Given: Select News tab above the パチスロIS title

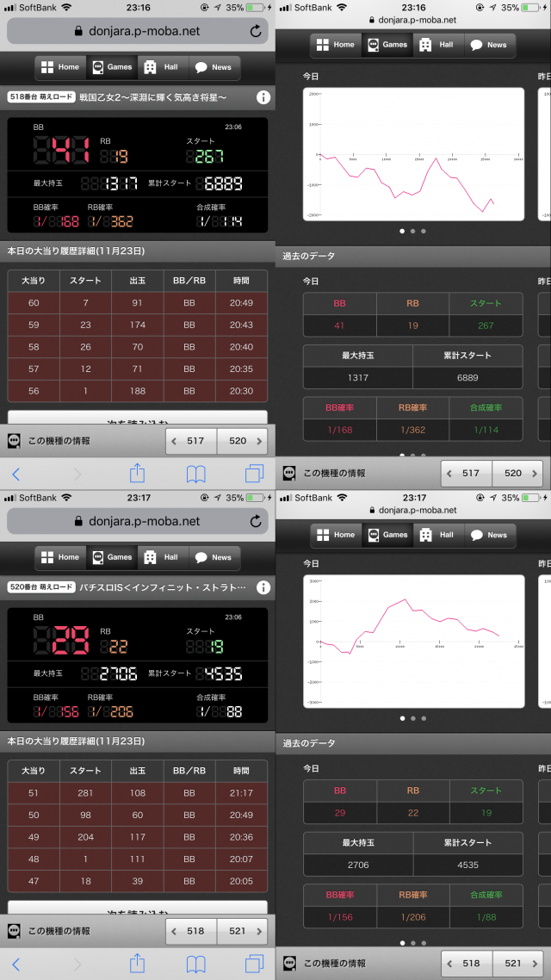Looking at the screenshot, I should [213, 557].
